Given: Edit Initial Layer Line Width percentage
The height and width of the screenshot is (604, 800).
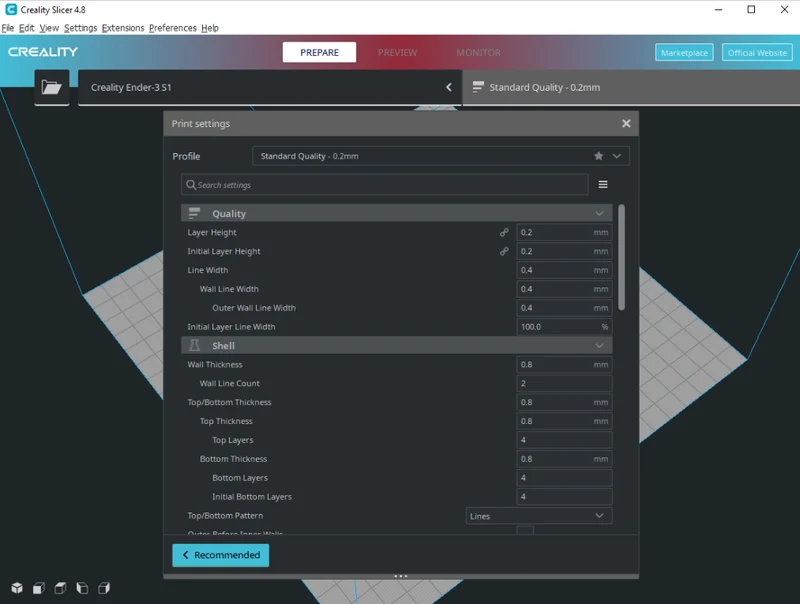Looking at the screenshot, I should click(x=564, y=327).
